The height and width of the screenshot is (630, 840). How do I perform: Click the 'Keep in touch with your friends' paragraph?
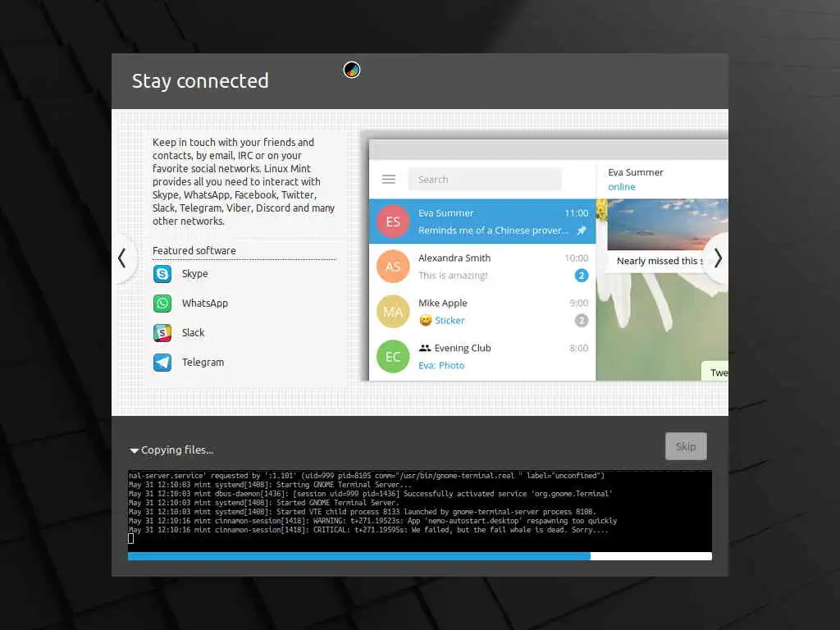244,181
